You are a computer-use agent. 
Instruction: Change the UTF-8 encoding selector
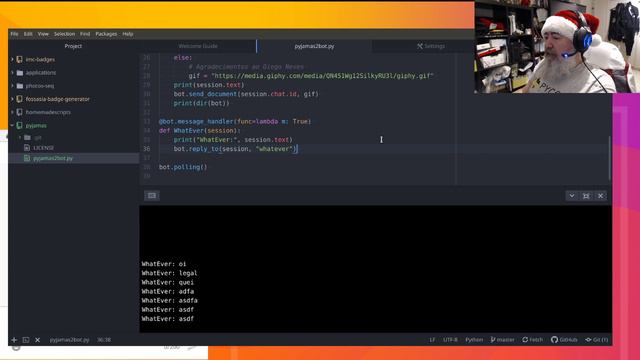(450, 340)
